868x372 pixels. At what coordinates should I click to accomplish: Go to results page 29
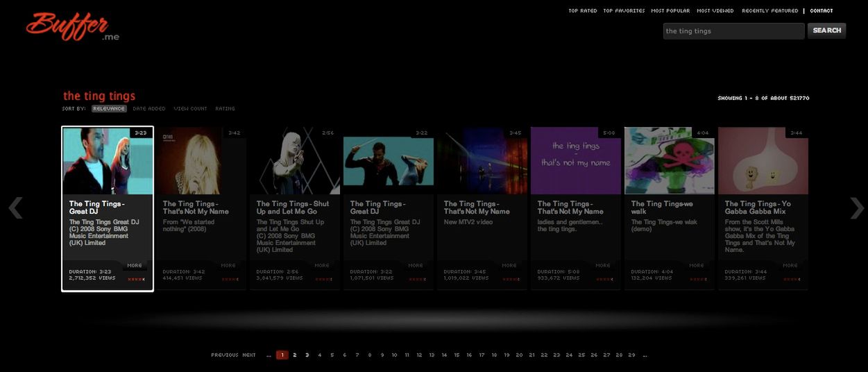pyautogui.click(x=631, y=355)
